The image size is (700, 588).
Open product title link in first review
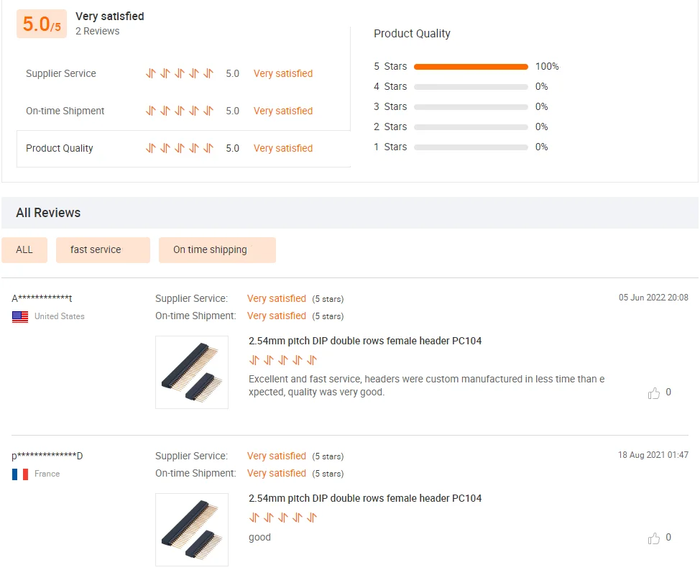click(x=365, y=341)
